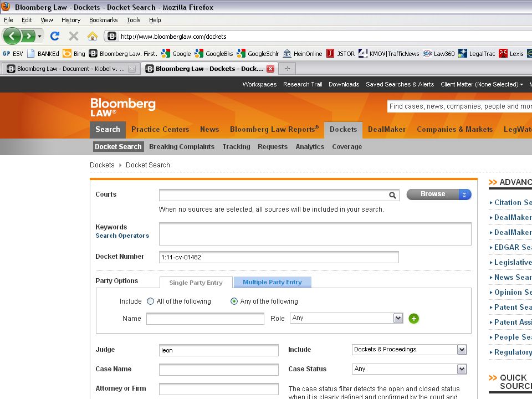Screen dimensions: 532x399
Task: Go back with the green back arrow
Action: [12, 35]
